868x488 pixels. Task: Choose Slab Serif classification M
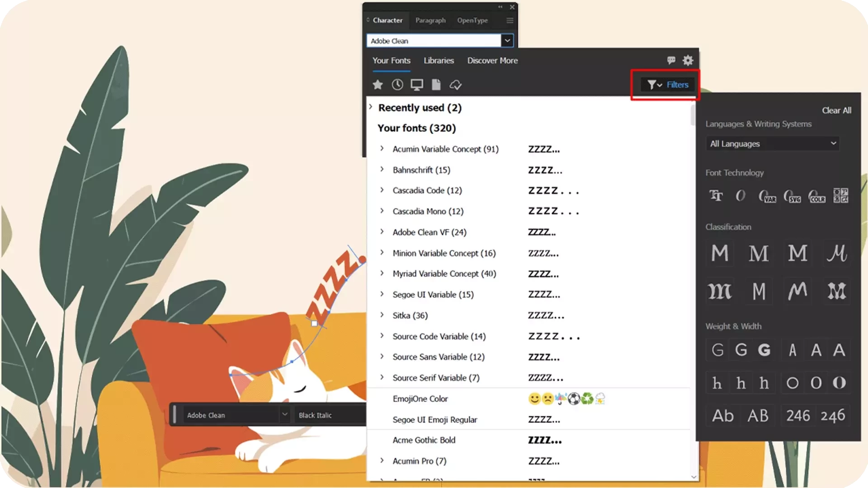[x=797, y=253]
